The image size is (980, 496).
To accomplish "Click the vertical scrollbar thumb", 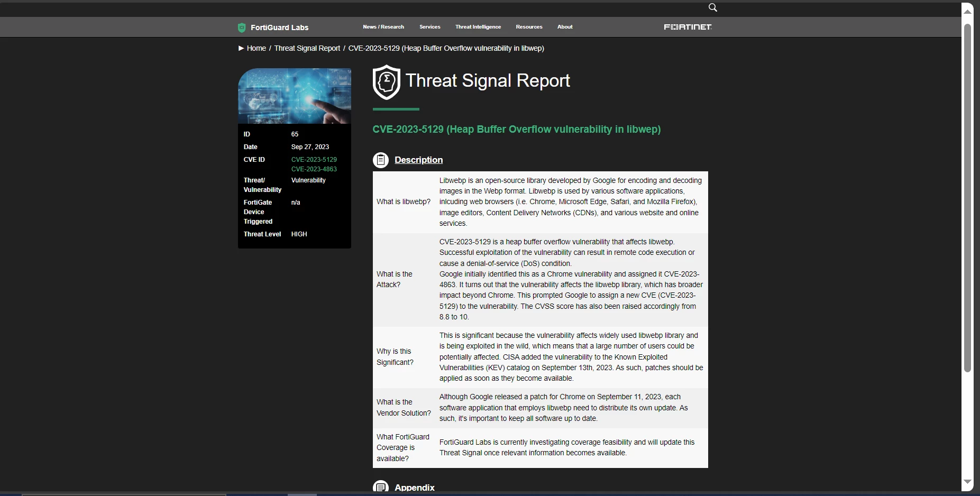I will coord(967,198).
